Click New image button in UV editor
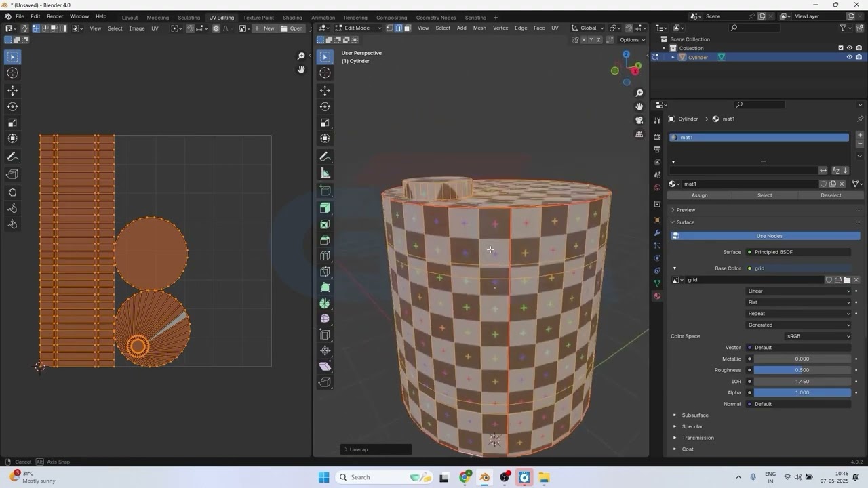The width and height of the screenshot is (868, 488). (x=265, y=28)
